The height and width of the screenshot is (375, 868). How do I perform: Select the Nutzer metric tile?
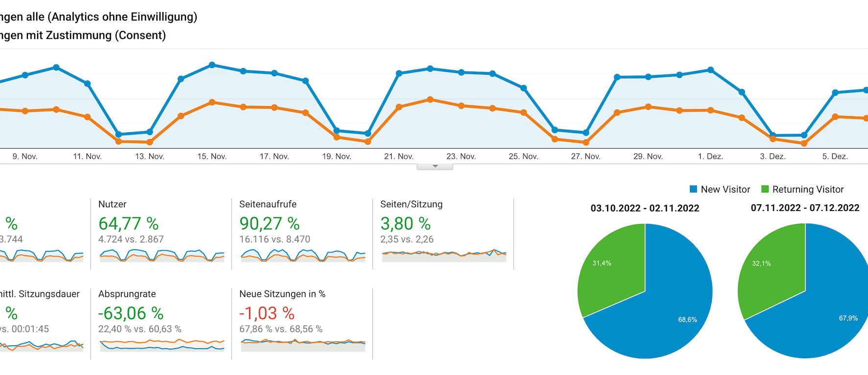(113, 204)
